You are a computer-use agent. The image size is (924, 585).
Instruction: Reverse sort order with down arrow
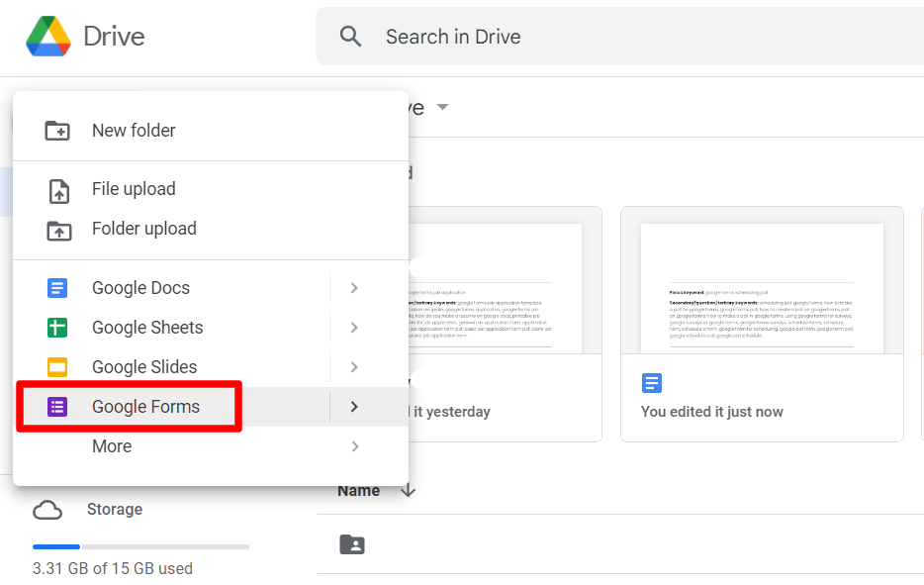408,490
